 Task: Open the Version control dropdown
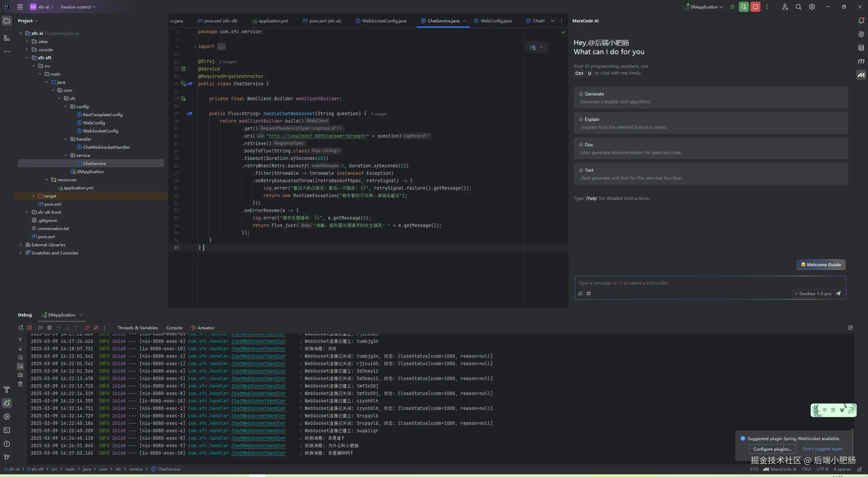click(78, 7)
